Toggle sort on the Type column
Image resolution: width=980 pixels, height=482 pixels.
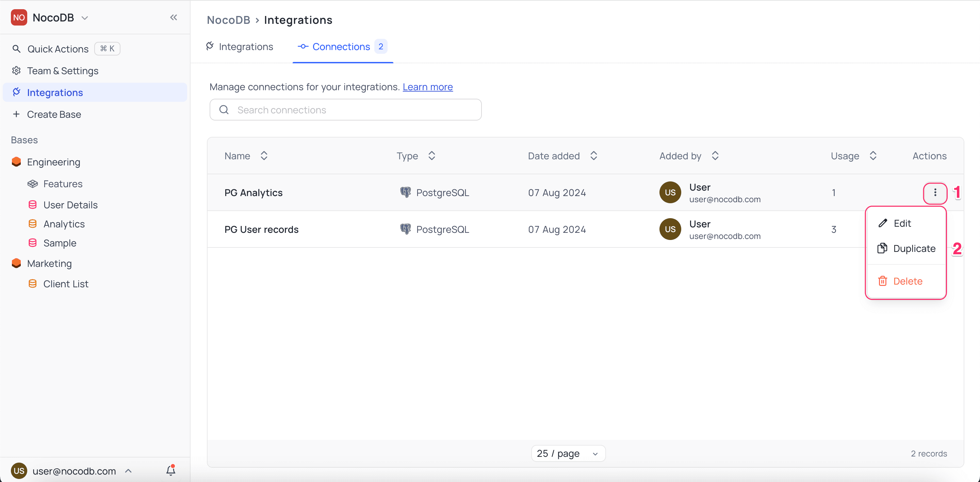(x=431, y=156)
